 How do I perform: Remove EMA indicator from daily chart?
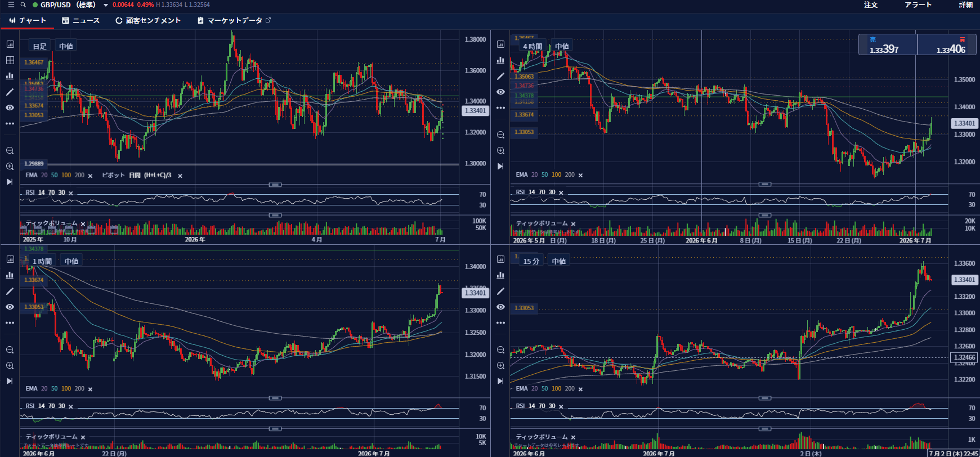[90, 176]
